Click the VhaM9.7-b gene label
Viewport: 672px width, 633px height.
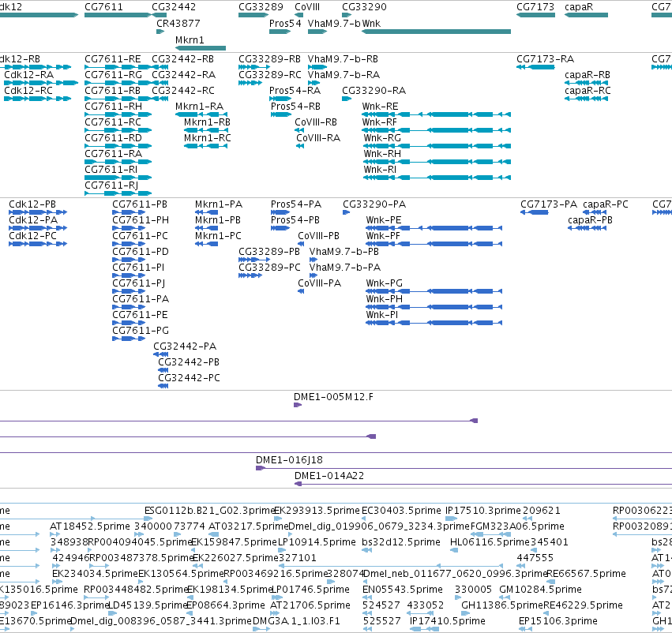click(334, 23)
